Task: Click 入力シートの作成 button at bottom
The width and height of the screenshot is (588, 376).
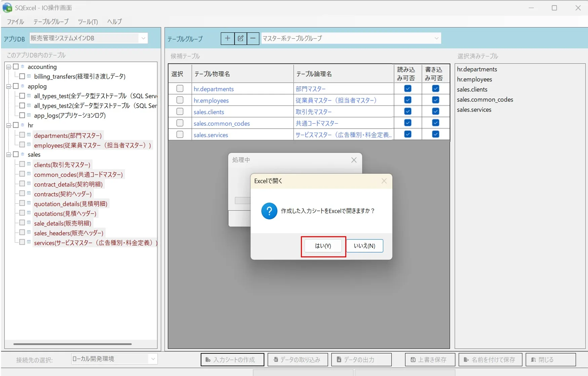Action: (232, 360)
